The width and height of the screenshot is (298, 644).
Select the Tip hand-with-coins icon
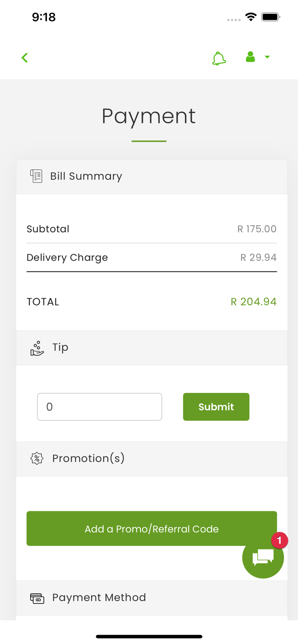tap(37, 348)
